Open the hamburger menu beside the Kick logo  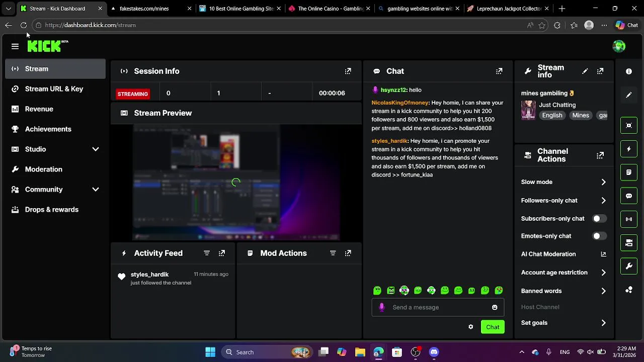(15, 46)
